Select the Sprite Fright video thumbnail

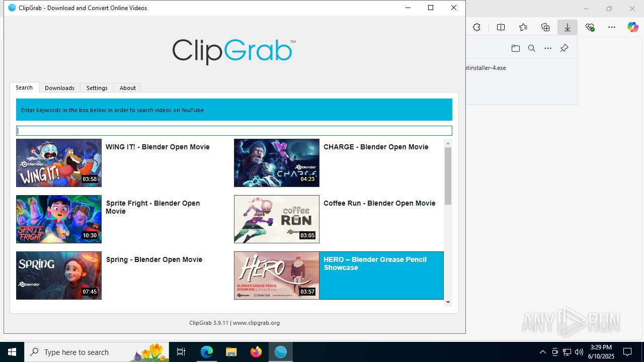[59, 219]
